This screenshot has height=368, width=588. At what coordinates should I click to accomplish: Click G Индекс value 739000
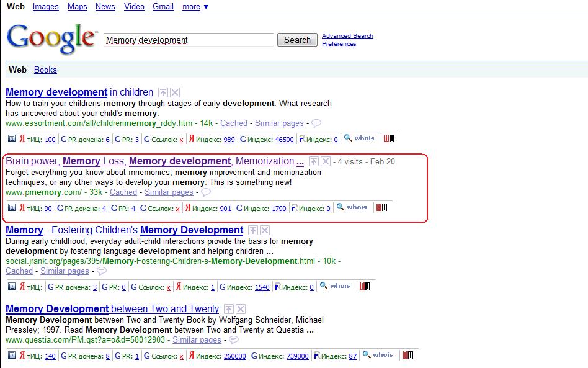(x=297, y=356)
